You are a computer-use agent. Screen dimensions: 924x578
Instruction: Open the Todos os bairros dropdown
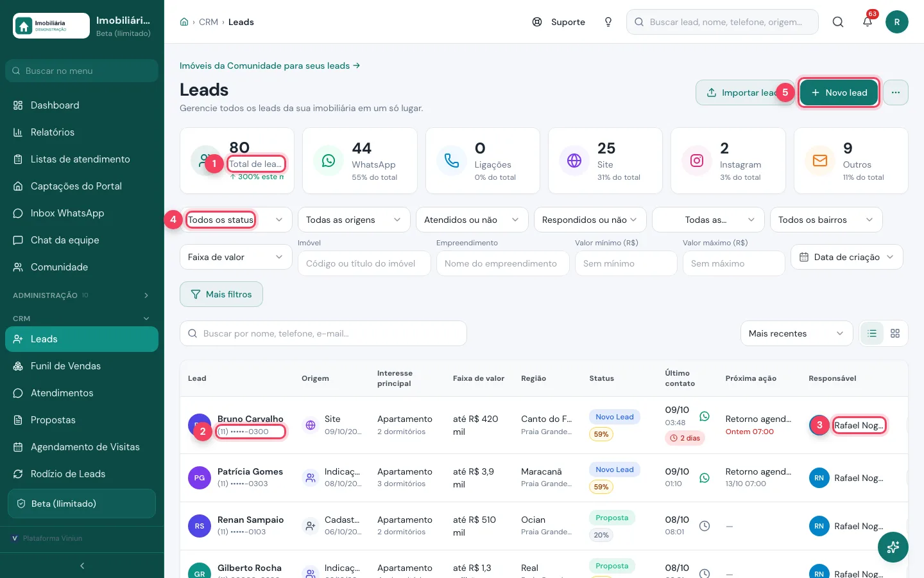tap(826, 220)
